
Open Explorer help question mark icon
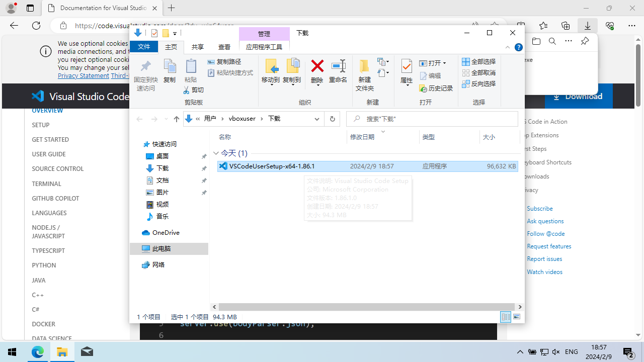click(519, 47)
